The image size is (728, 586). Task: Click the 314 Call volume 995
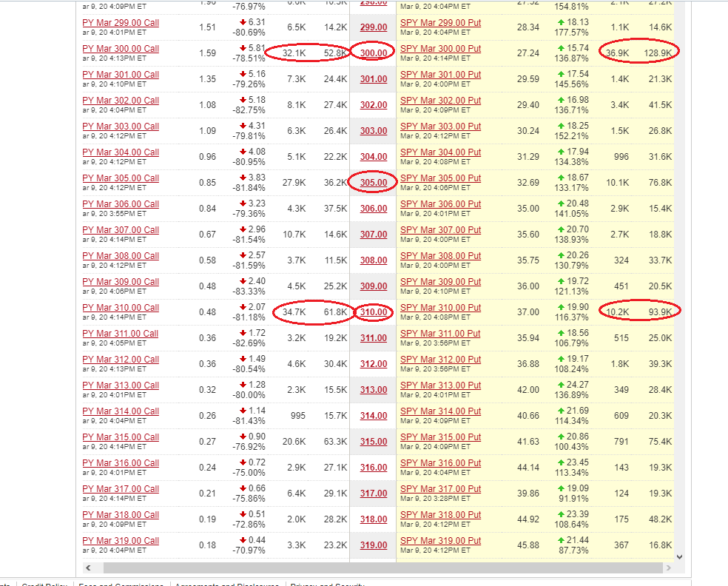[297, 416]
